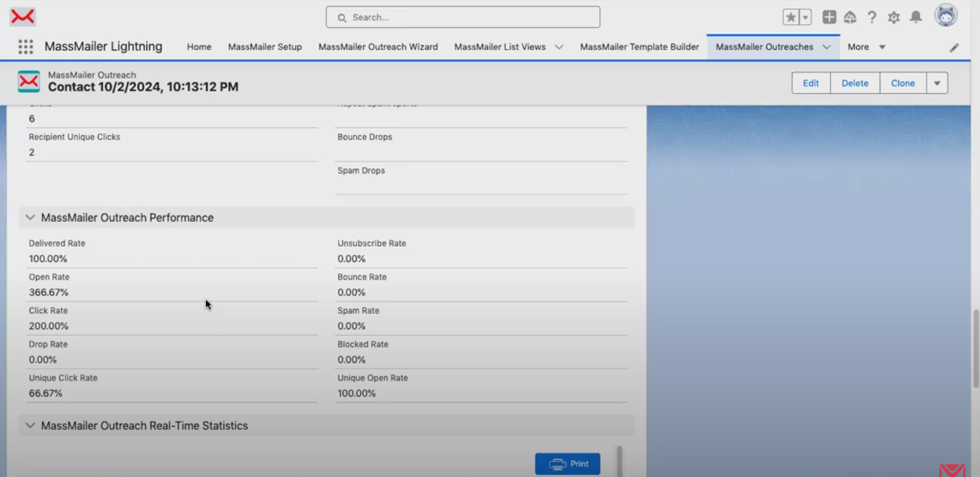
Task: Open the favorites list dropdown arrow
Action: (x=805, y=17)
